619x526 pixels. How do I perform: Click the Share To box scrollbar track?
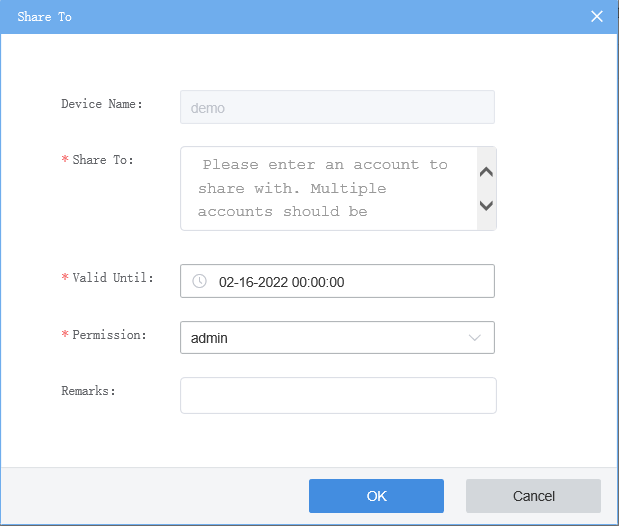487,189
